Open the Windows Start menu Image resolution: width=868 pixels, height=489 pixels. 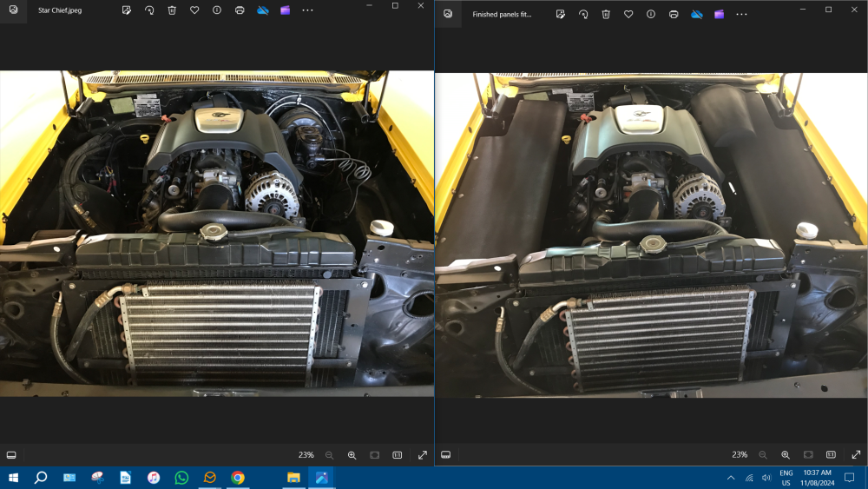coord(13,478)
